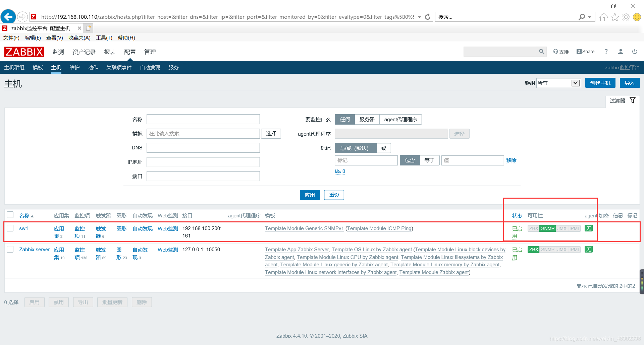
Task: Open the 文件(F) browser menu
Action: click(x=11, y=38)
